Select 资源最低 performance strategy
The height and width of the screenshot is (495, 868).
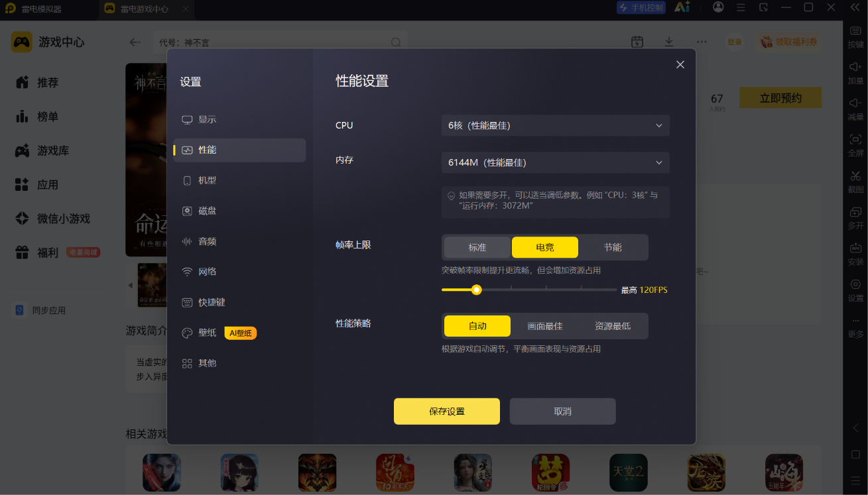(613, 326)
